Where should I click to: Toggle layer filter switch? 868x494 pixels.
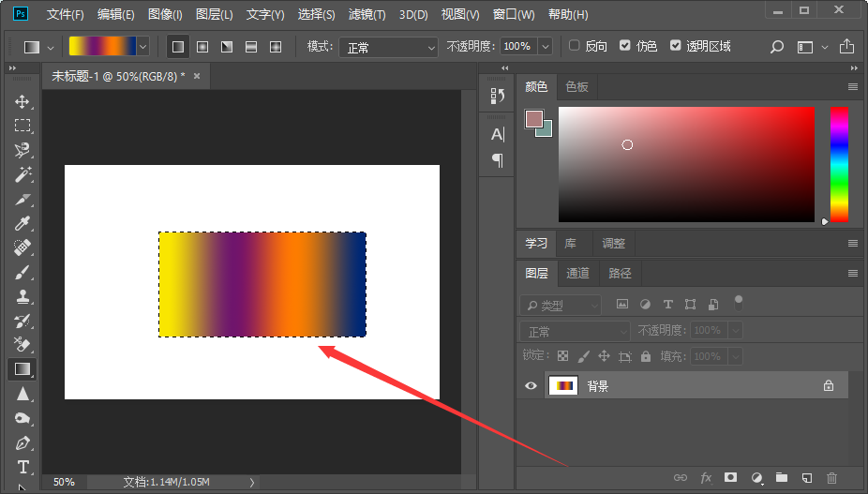coord(739,303)
